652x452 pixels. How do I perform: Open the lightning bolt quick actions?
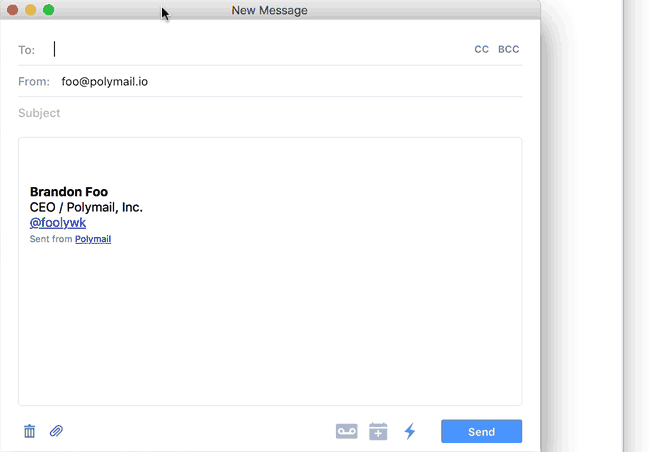(410, 431)
